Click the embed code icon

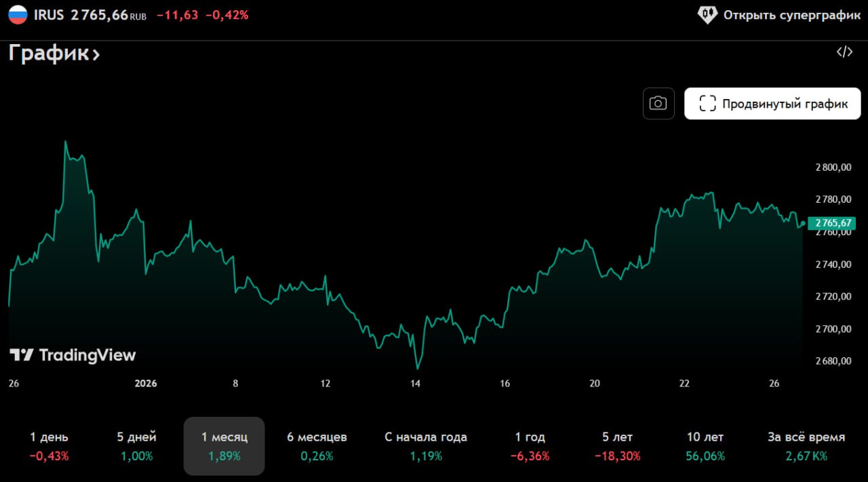click(844, 53)
